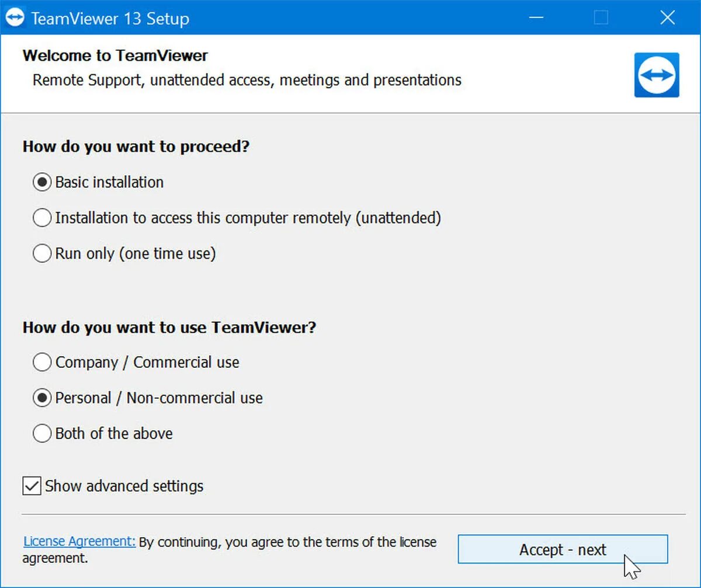Click the blue TeamViewer logo in the header
Screen dimensions: 701x588
657,75
